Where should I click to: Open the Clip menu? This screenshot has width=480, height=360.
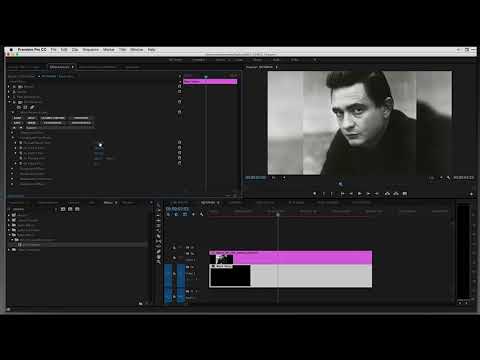(x=75, y=49)
